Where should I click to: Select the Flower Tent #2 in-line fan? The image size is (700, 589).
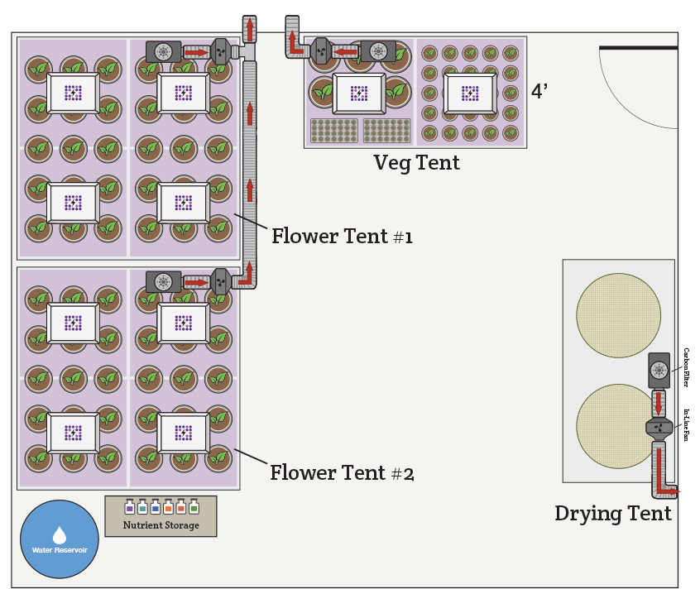coord(221,282)
